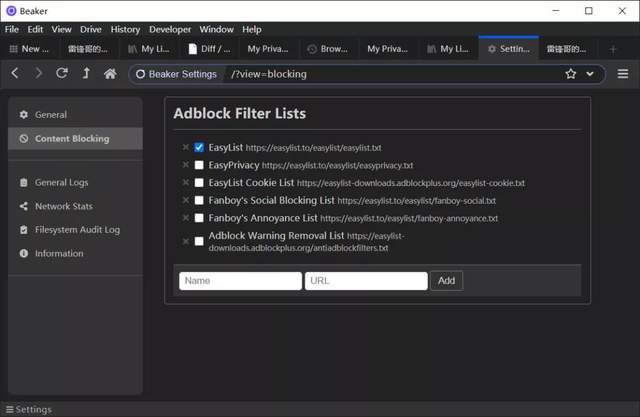
Task: Open a new tab with plus icon
Action: [x=613, y=48]
